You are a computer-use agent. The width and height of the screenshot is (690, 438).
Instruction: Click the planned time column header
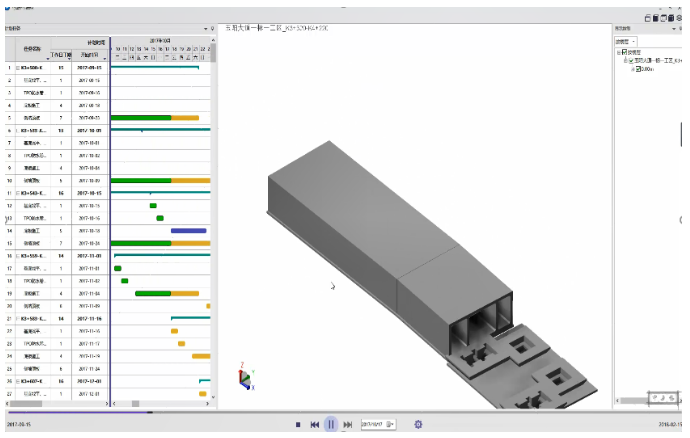point(80,43)
